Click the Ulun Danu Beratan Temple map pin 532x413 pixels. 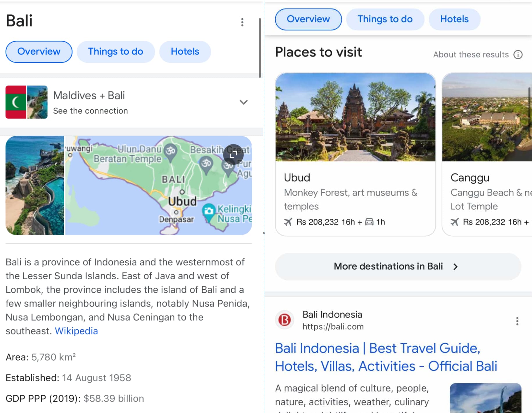coord(171,151)
